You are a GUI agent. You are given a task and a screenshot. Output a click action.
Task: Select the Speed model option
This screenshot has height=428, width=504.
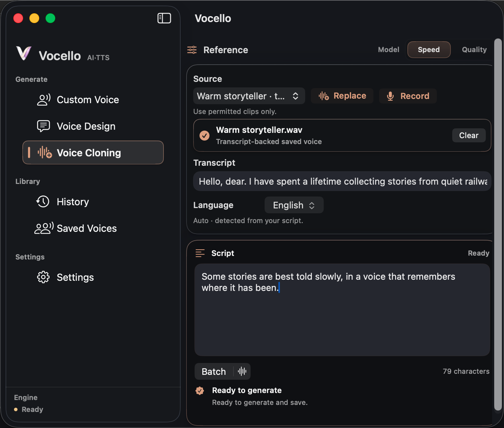pos(429,50)
